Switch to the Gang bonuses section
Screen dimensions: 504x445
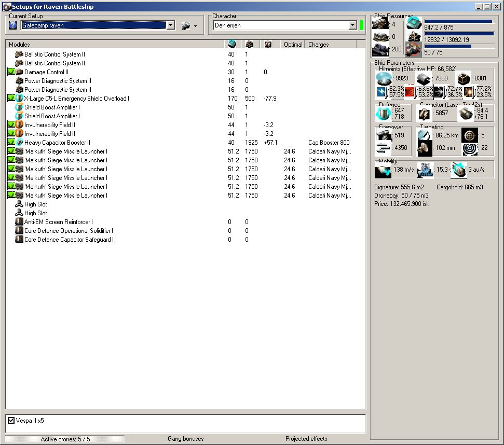[185, 439]
